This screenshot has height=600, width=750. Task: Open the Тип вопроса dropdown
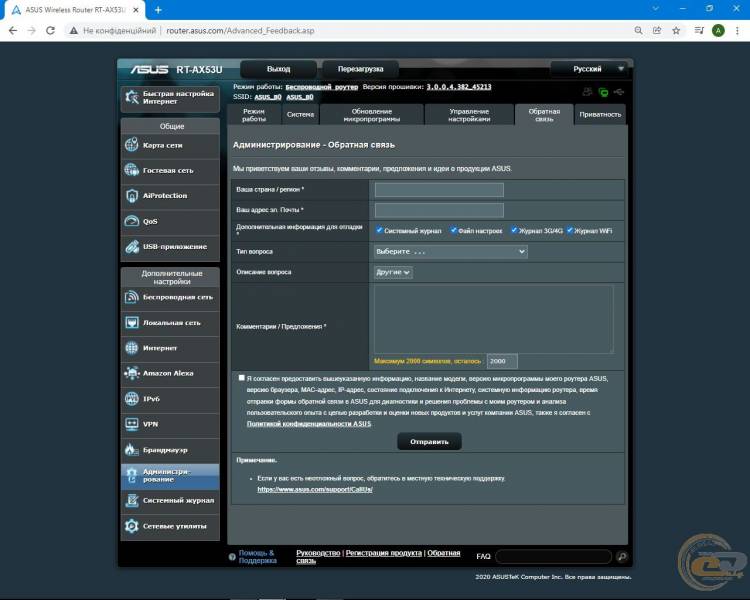(451, 251)
